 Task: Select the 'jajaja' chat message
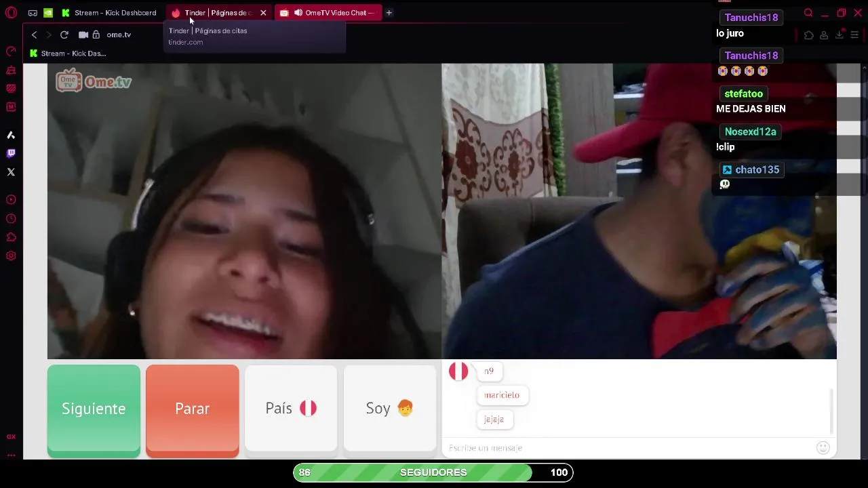[x=494, y=420]
